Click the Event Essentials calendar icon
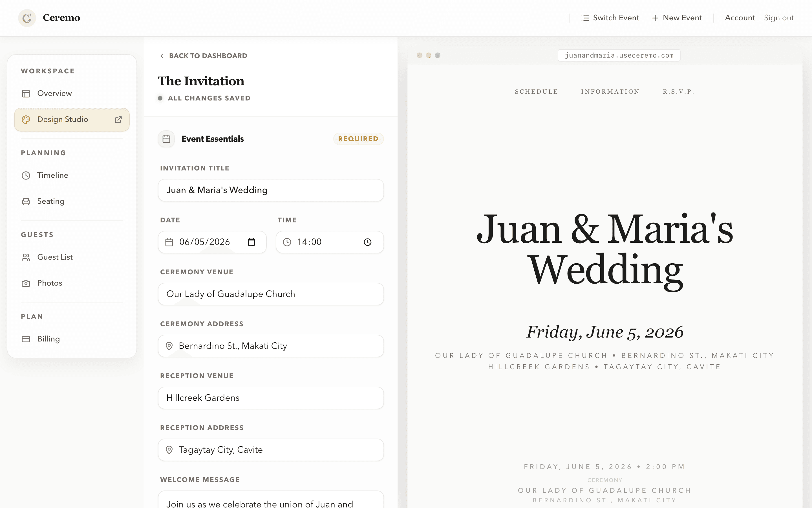This screenshot has width=812, height=508. (166, 139)
